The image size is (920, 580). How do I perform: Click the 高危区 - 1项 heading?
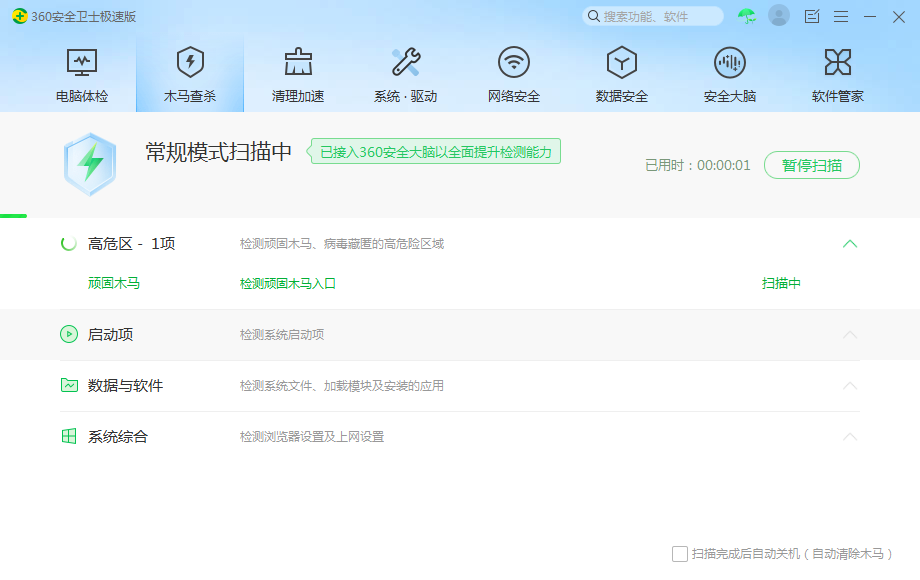pos(131,243)
